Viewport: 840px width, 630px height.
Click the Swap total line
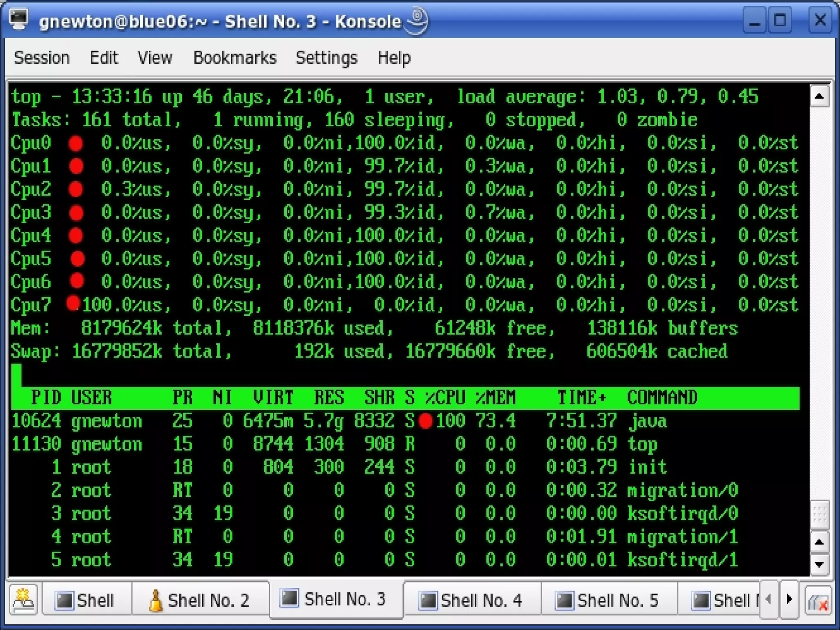pos(369,352)
